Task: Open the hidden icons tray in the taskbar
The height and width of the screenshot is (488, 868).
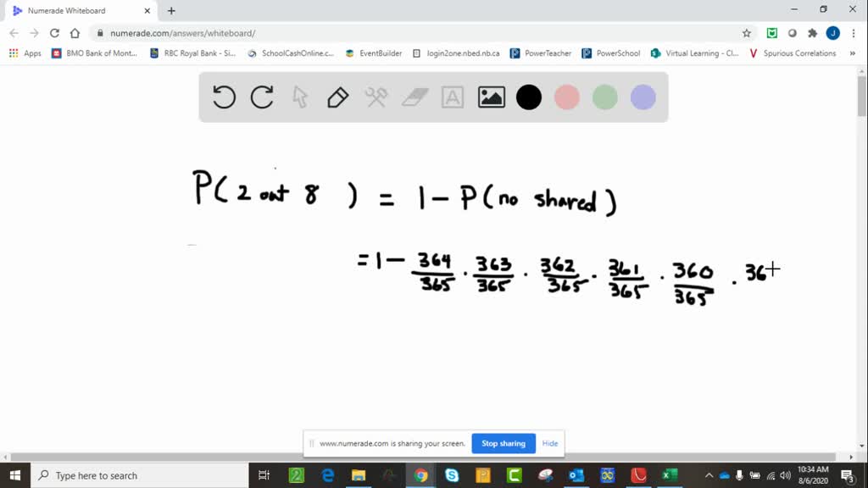Action: pos(709,475)
